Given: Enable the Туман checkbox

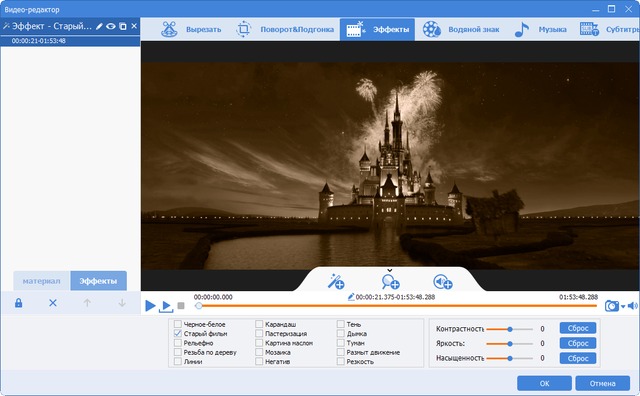Looking at the screenshot, I should 340,343.
